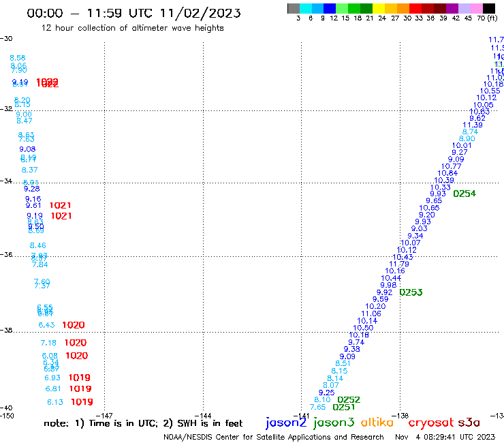Select the altika legend label

click(377, 423)
